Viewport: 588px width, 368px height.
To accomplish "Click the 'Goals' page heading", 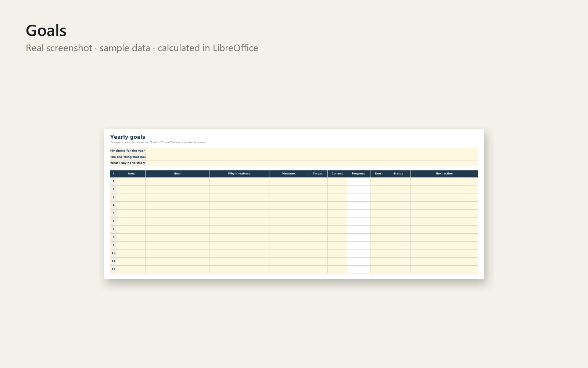I will (46, 31).
